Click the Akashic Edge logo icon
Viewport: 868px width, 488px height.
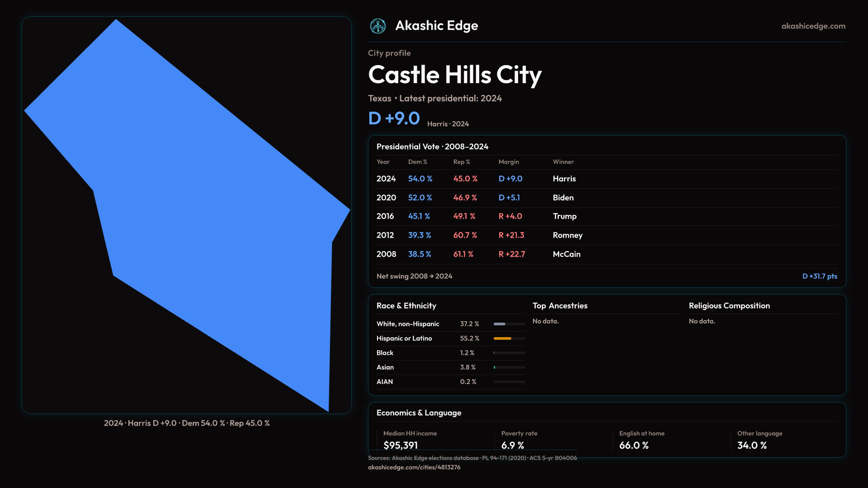pos(378,26)
